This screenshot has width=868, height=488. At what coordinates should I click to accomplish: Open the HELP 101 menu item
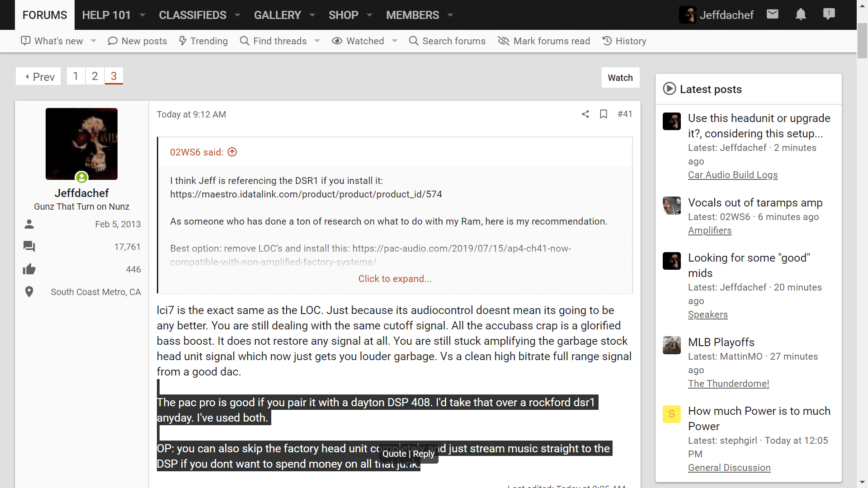pos(106,15)
